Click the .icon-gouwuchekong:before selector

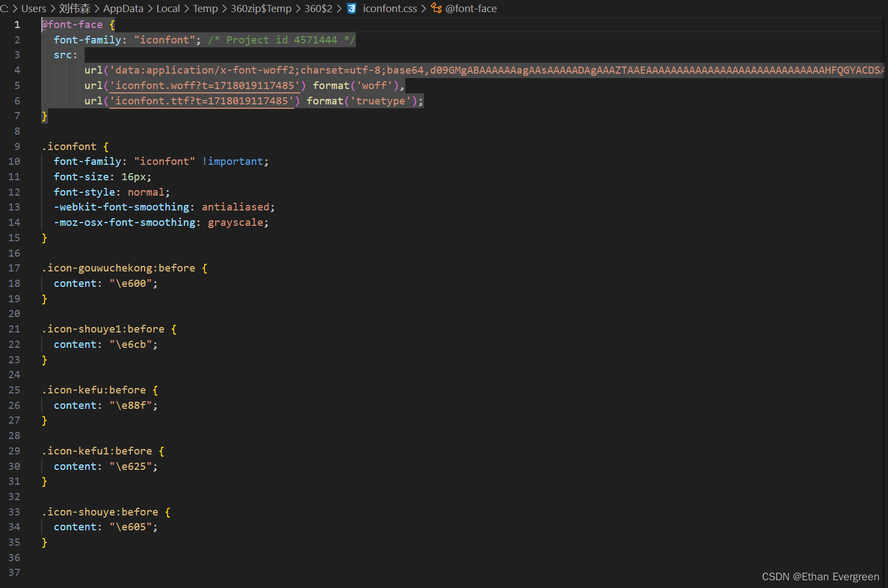point(118,268)
